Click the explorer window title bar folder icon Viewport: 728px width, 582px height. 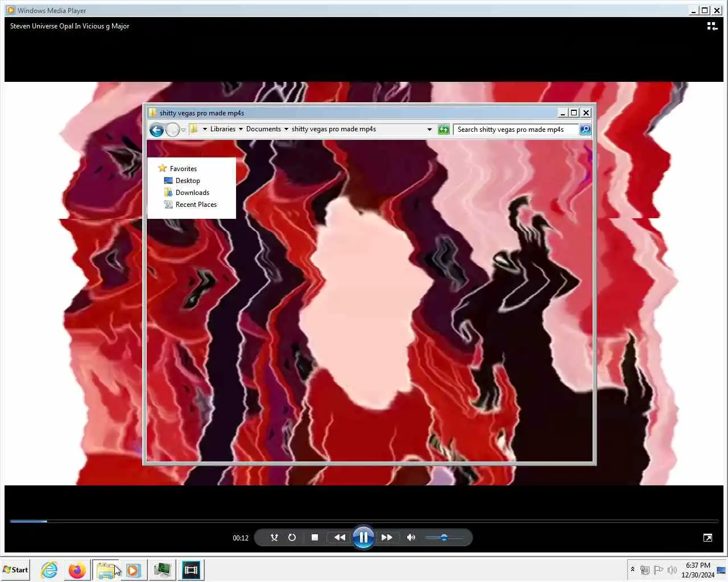pos(152,113)
